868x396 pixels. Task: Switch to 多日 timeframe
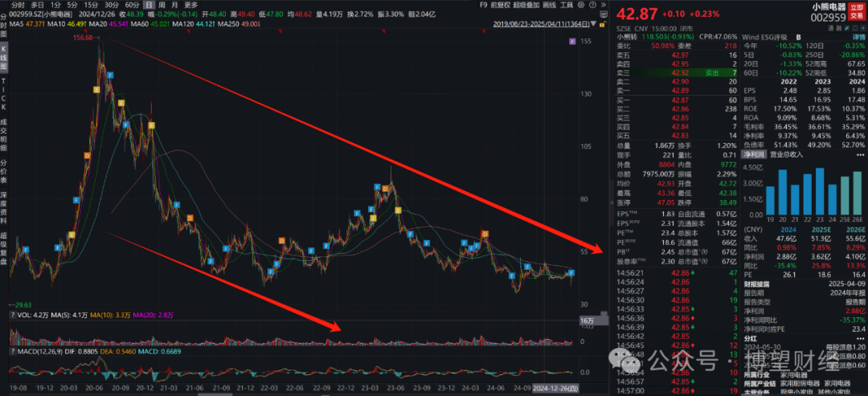[37, 5]
